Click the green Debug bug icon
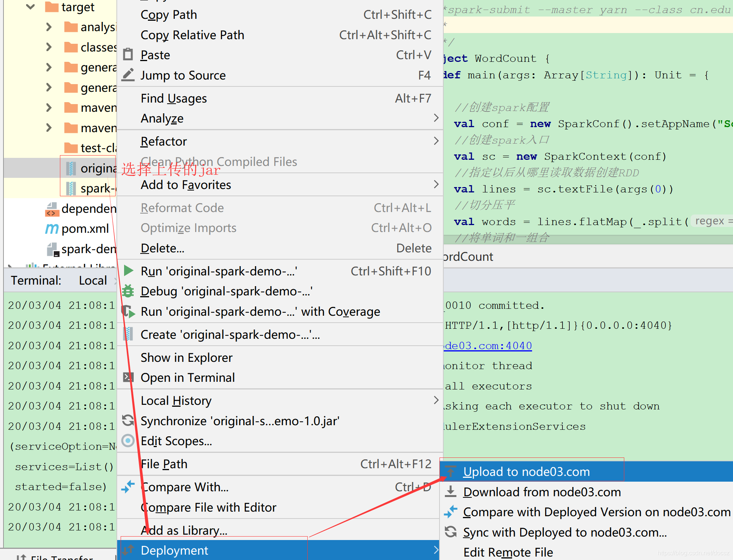 (128, 291)
